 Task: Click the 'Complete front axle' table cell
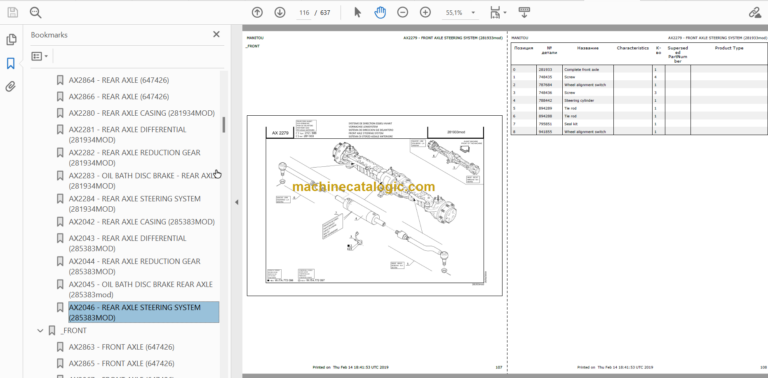(x=587, y=70)
